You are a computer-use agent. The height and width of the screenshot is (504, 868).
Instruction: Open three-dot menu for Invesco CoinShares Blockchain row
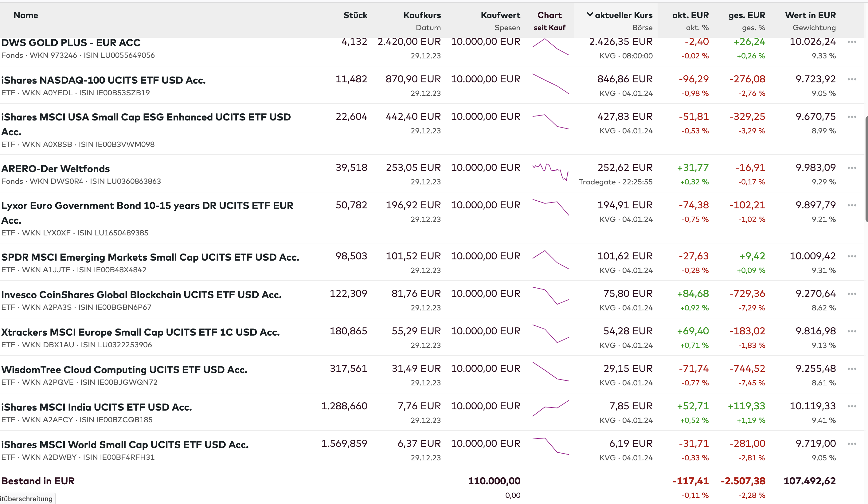852,294
